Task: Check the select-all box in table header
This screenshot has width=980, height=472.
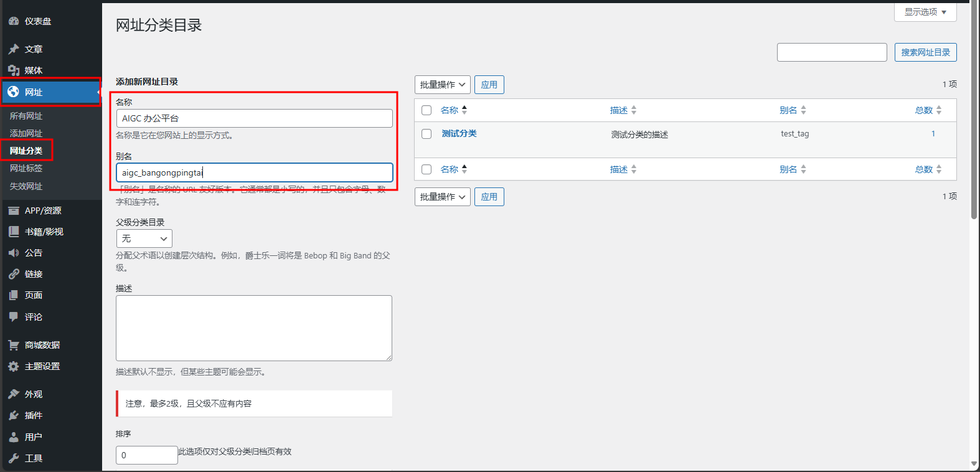Action: point(426,110)
